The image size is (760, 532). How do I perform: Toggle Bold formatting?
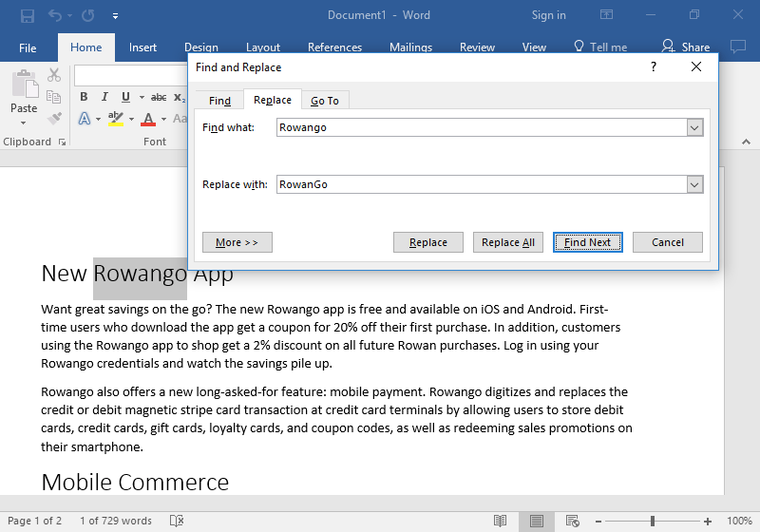(x=84, y=97)
